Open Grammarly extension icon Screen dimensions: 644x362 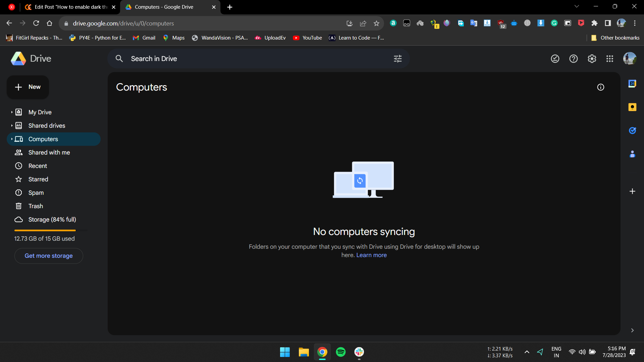point(554,23)
